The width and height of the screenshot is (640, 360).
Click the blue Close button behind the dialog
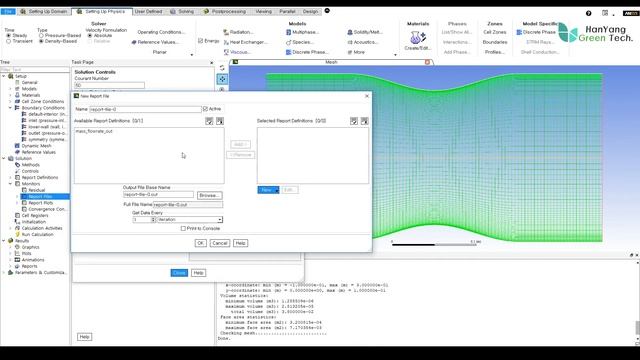click(x=179, y=273)
